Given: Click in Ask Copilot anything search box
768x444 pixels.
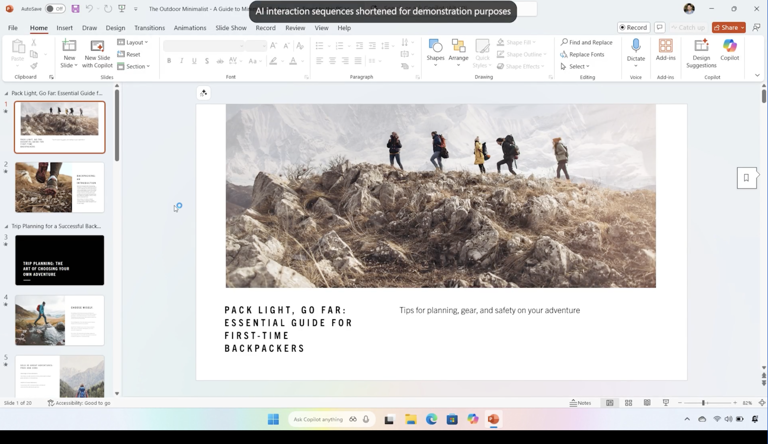Looking at the screenshot, I should point(318,419).
